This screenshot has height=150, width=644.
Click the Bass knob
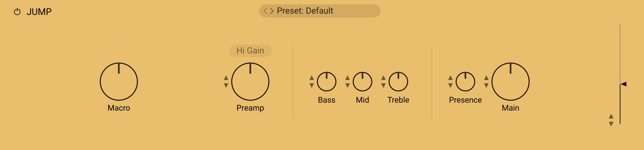click(x=327, y=82)
